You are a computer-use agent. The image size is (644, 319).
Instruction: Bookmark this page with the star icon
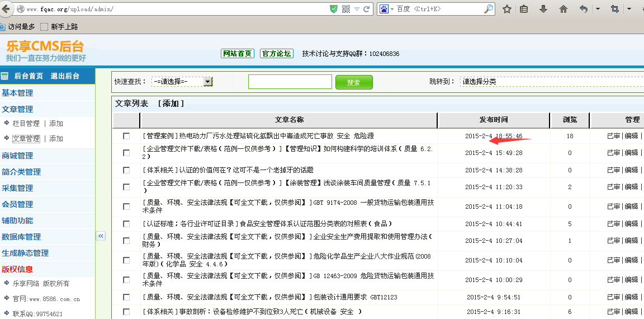tap(507, 9)
